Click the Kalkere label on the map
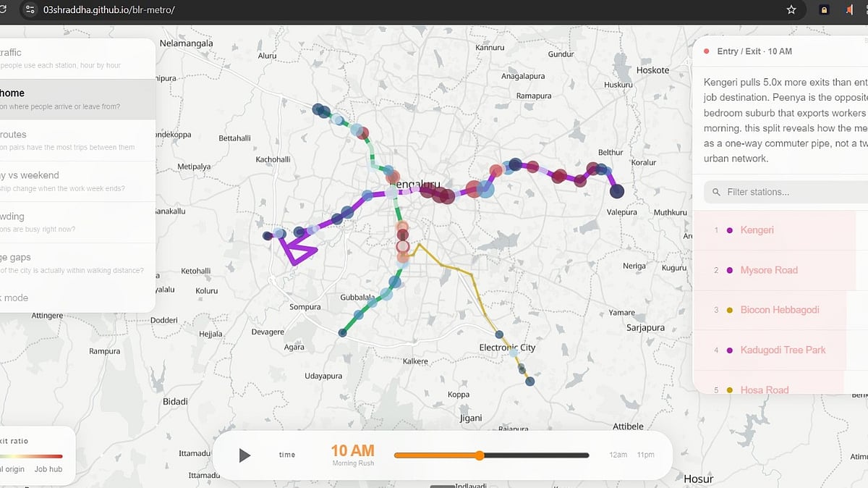 [415, 361]
